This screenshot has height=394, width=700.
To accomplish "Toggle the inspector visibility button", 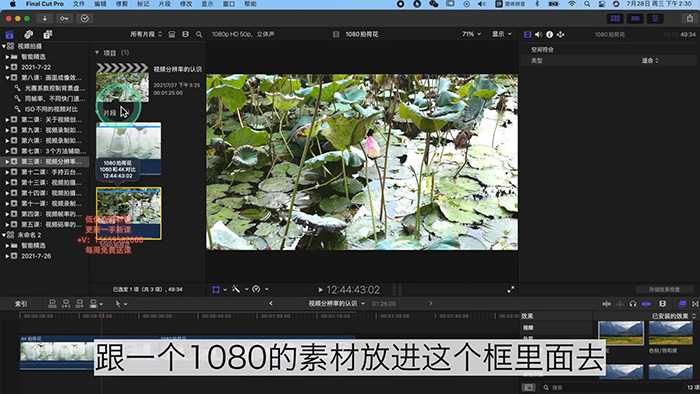I will (655, 18).
